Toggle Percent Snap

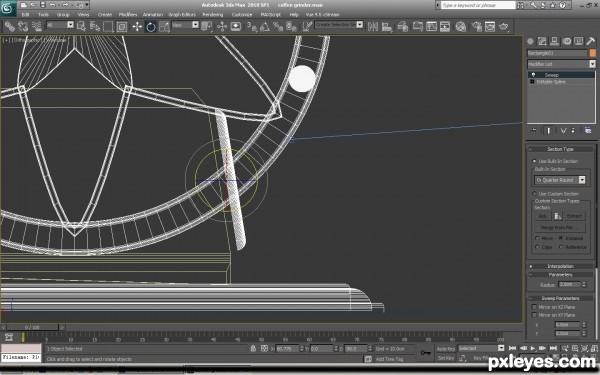point(278,26)
